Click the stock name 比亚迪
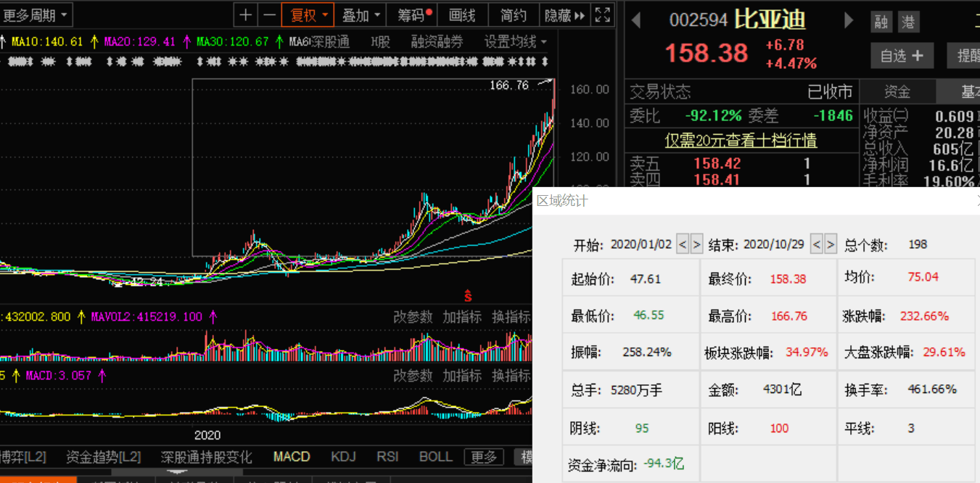 click(x=770, y=19)
